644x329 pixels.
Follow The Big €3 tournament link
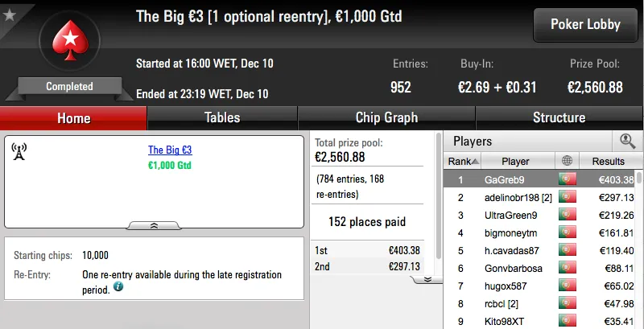point(170,150)
